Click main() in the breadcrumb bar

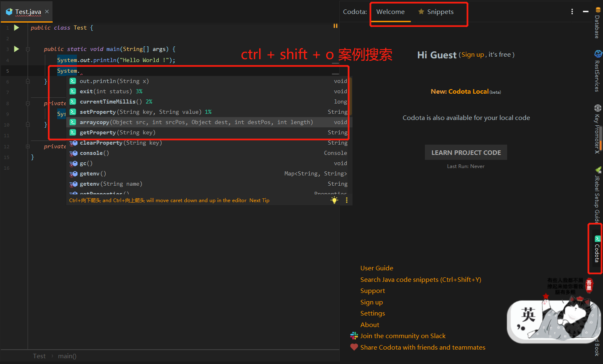[67, 356]
